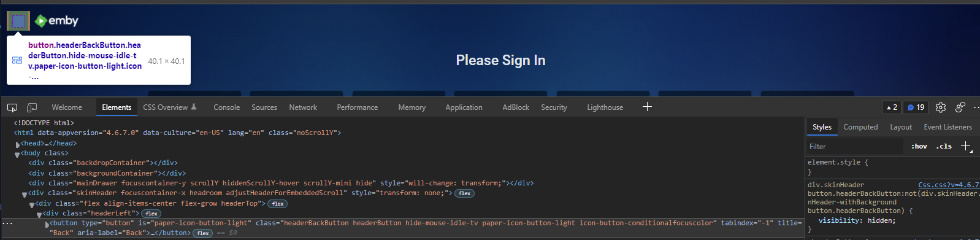Open the Memory tab

pyautogui.click(x=412, y=107)
